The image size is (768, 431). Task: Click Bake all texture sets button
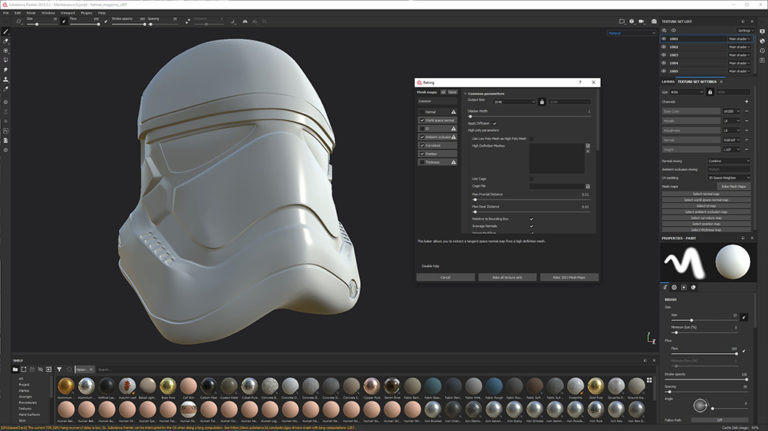[x=507, y=277]
